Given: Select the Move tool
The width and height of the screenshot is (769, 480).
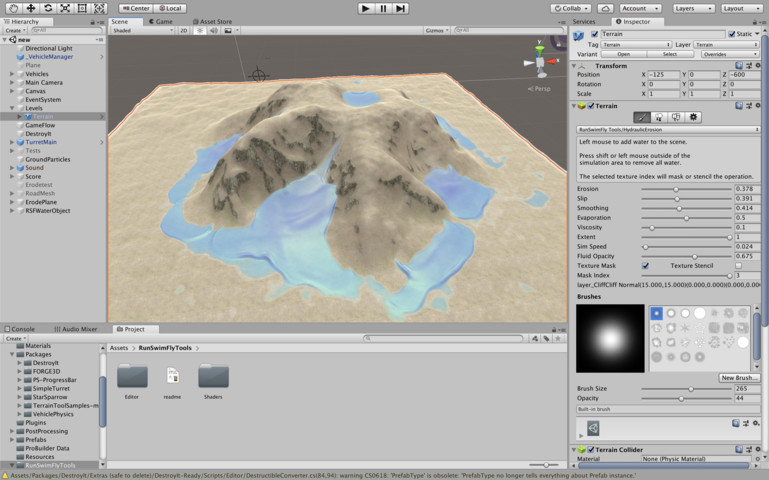Looking at the screenshot, I should coord(30,8).
